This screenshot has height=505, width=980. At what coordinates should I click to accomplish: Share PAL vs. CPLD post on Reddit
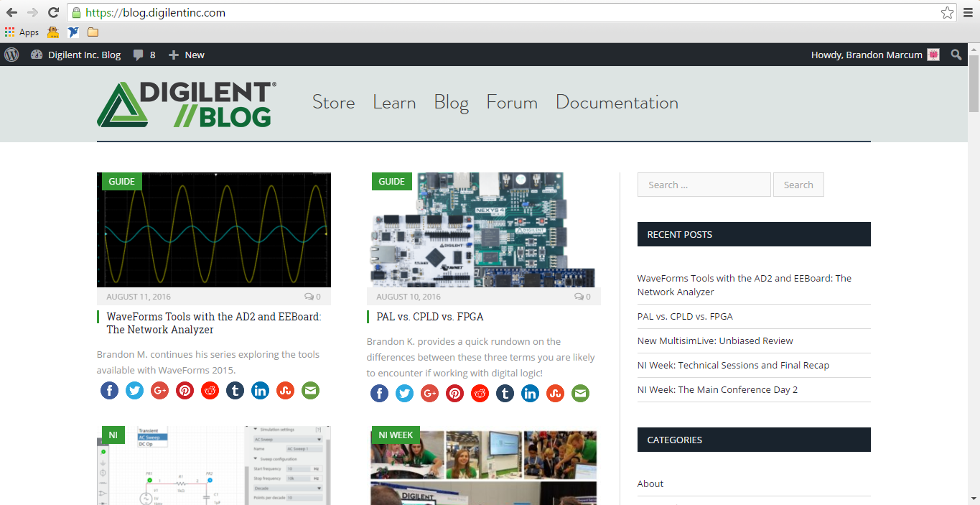coord(480,393)
